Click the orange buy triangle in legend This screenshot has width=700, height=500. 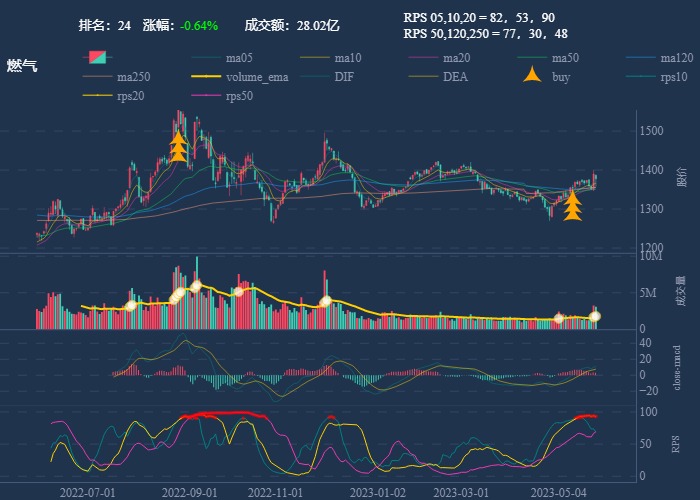click(x=533, y=76)
